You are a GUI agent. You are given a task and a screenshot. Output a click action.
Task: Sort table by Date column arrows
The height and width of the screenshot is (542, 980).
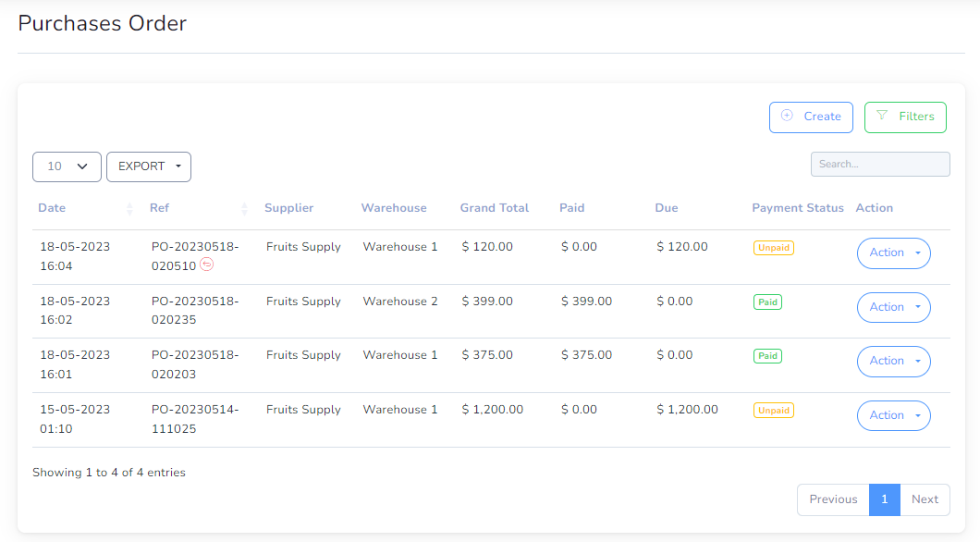click(x=129, y=209)
